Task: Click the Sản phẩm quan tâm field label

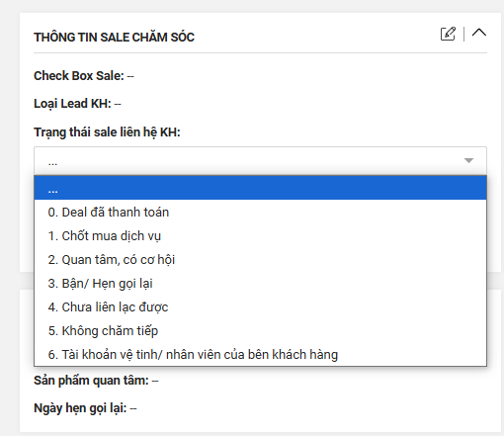Action: point(91,381)
